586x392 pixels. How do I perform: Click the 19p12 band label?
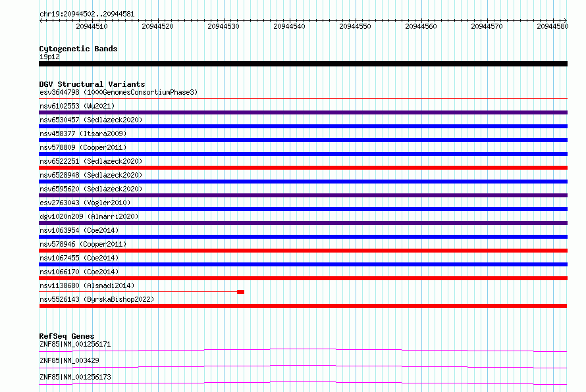coord(49,57)
